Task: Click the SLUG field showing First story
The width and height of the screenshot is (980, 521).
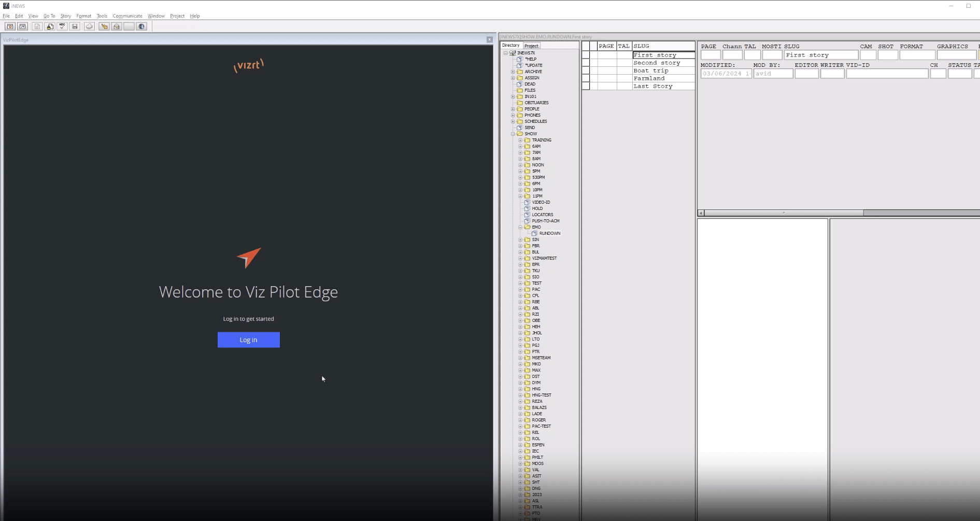Action: tap(821, 54)
